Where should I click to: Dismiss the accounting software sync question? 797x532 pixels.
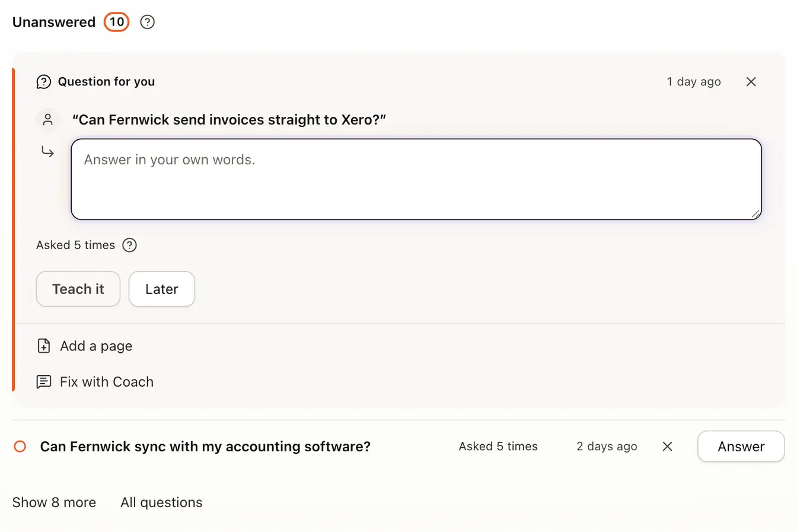(667, 447)
